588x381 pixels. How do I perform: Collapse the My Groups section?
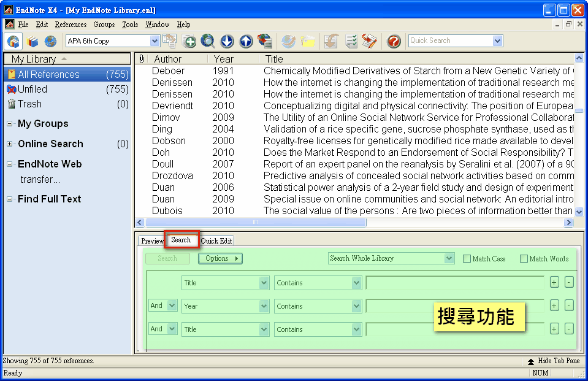(9, 123)
